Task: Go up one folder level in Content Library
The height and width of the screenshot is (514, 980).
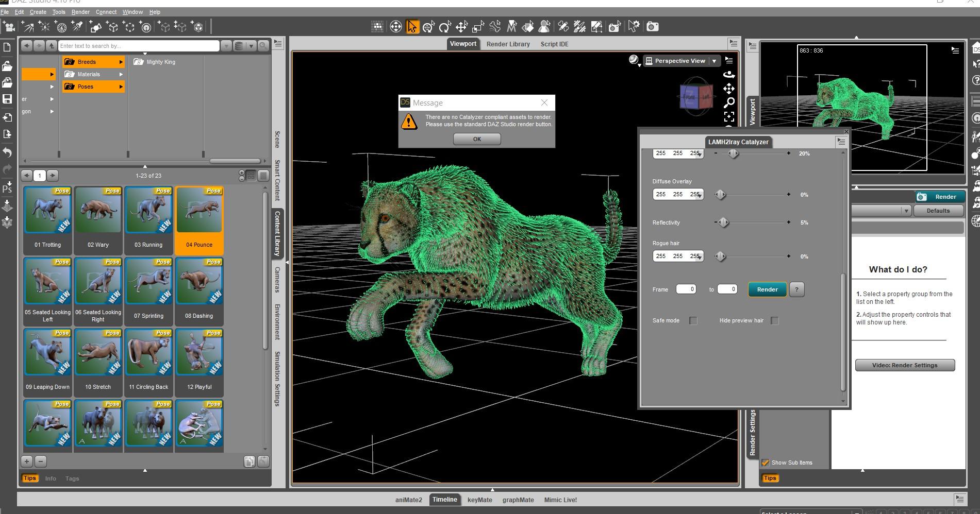Action: [51, 46]
